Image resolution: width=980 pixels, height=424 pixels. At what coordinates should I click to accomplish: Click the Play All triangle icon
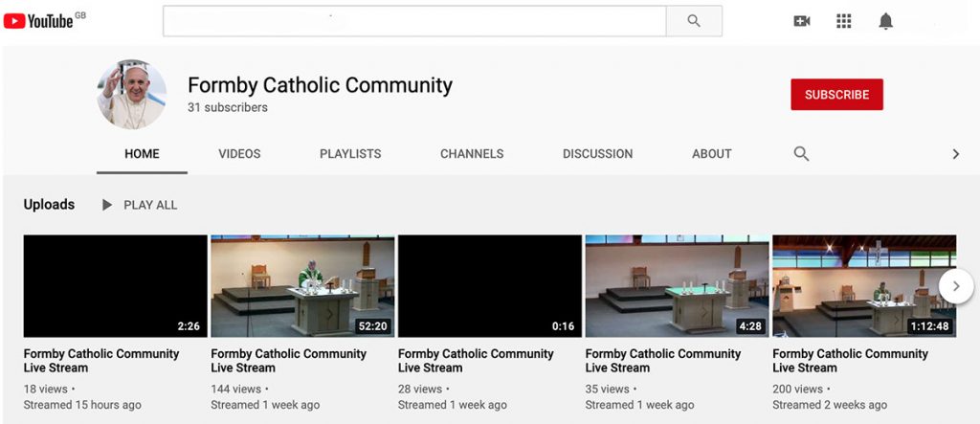pyautogui.click(x=107, y=205)
